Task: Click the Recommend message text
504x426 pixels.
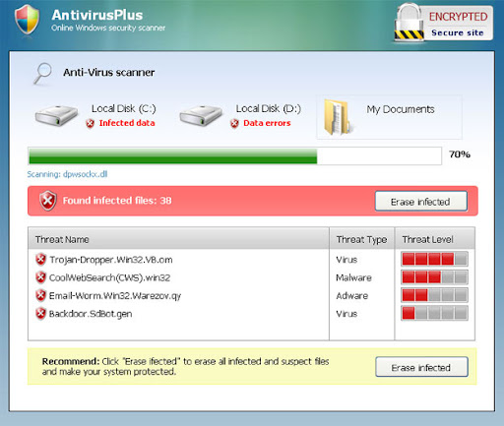Action: pyautogui.click(x=185, y=366)
